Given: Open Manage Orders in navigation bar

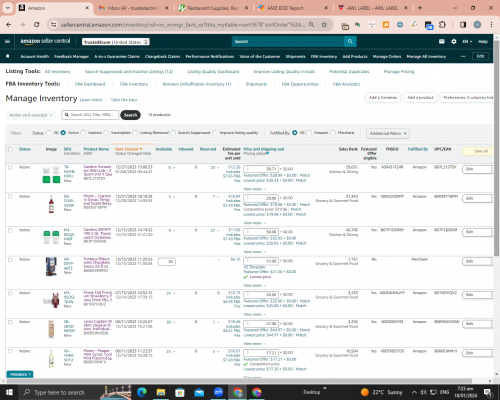Looking at the screenshot, I should [x=387, y=56].
